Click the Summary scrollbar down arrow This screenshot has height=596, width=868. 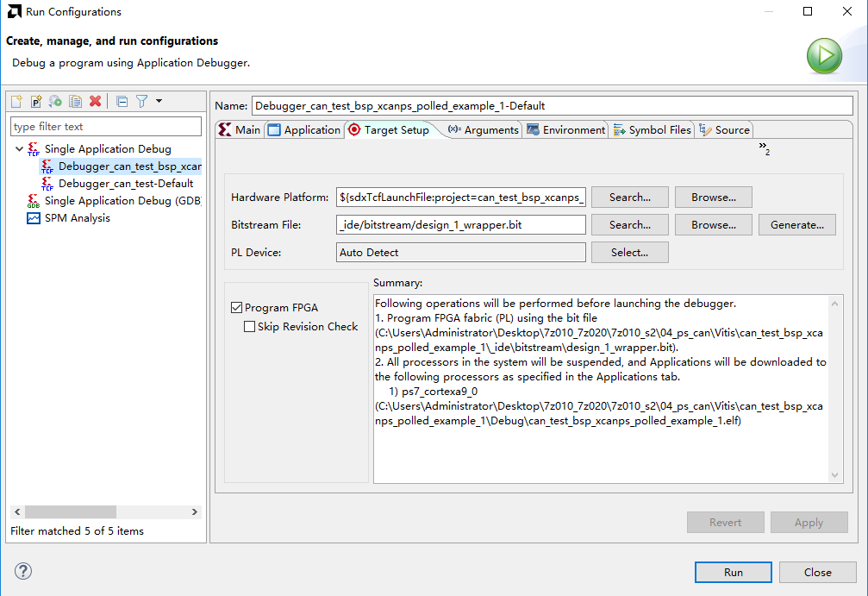834,474
